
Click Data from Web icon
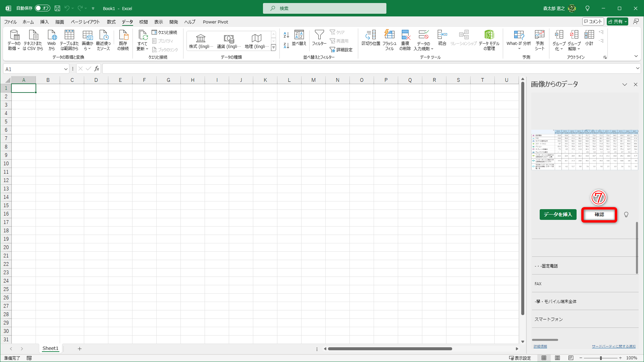pyautogui.click(x=52, y=35)
